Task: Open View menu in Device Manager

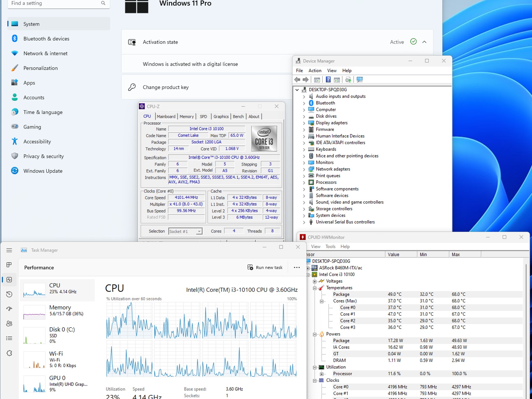Action: coord(332,70)
